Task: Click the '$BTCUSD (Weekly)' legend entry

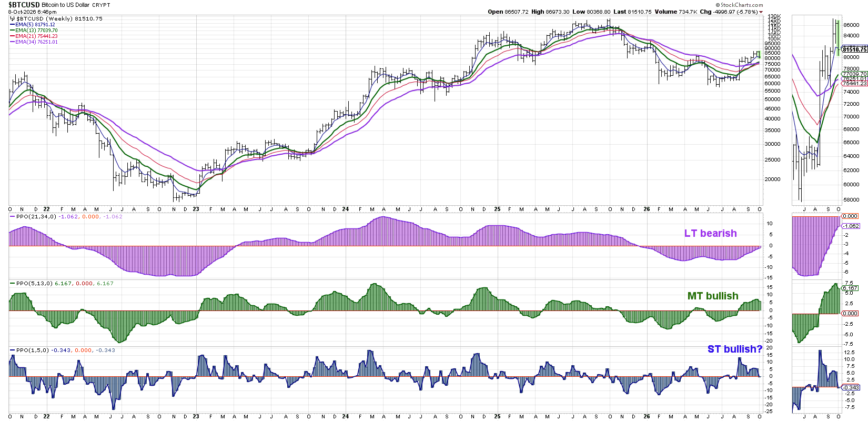Action: click(x=45, y=18)
